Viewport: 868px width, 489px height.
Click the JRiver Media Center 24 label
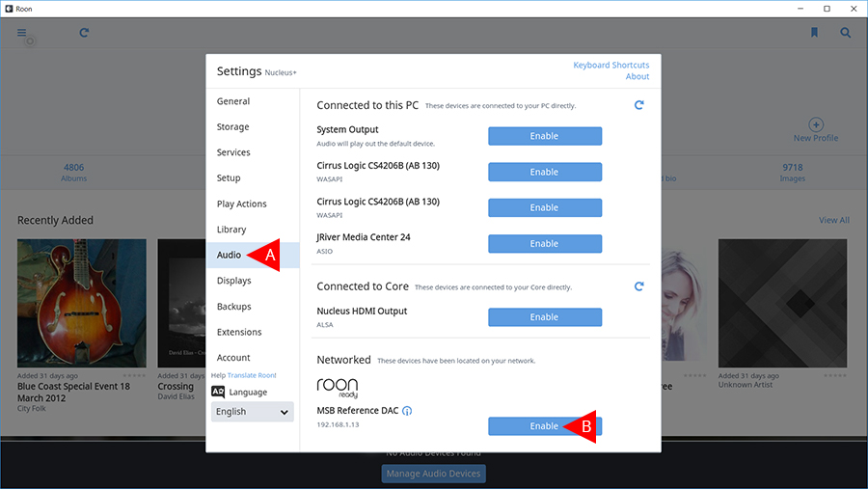click(364, 237)
